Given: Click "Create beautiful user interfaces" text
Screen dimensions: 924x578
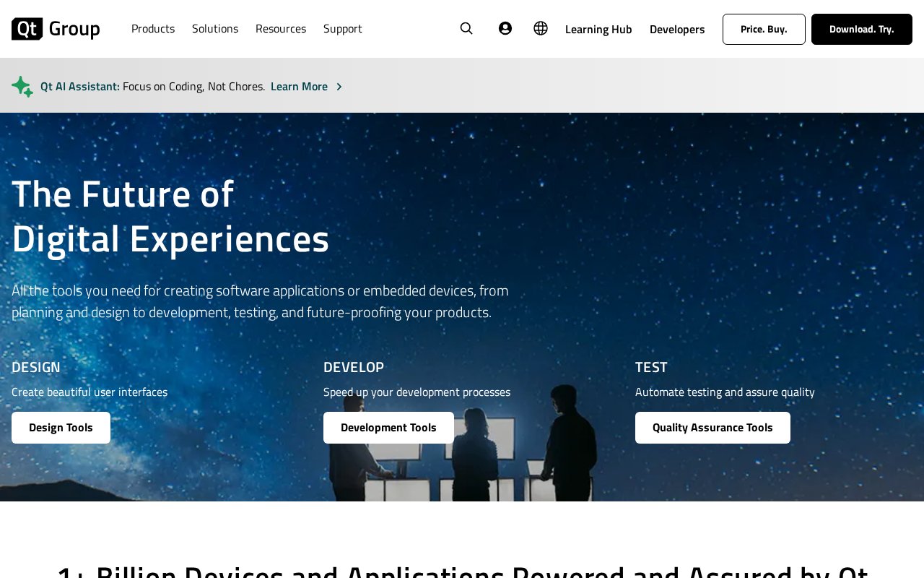Looking at the screenshot, I should point(90,392).
